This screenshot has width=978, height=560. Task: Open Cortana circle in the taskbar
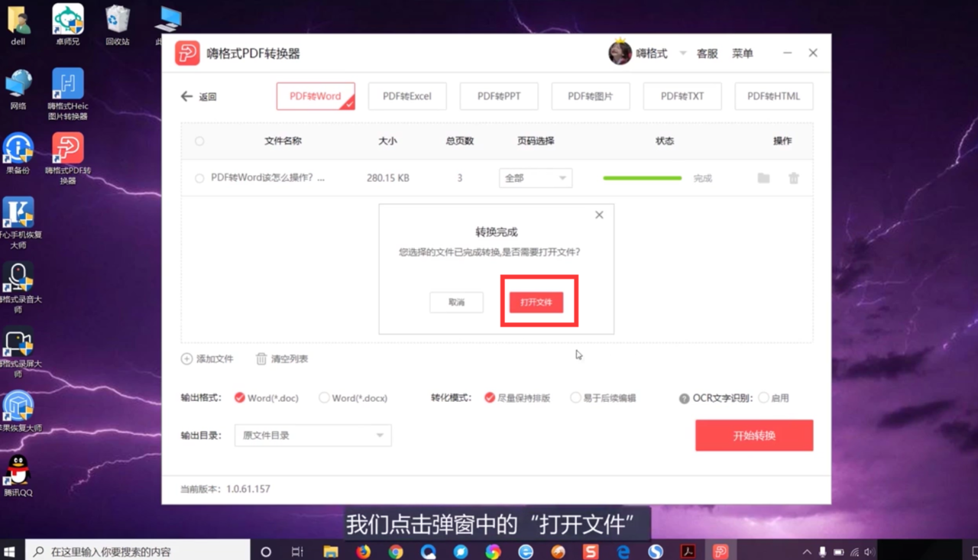pos(266,552)
